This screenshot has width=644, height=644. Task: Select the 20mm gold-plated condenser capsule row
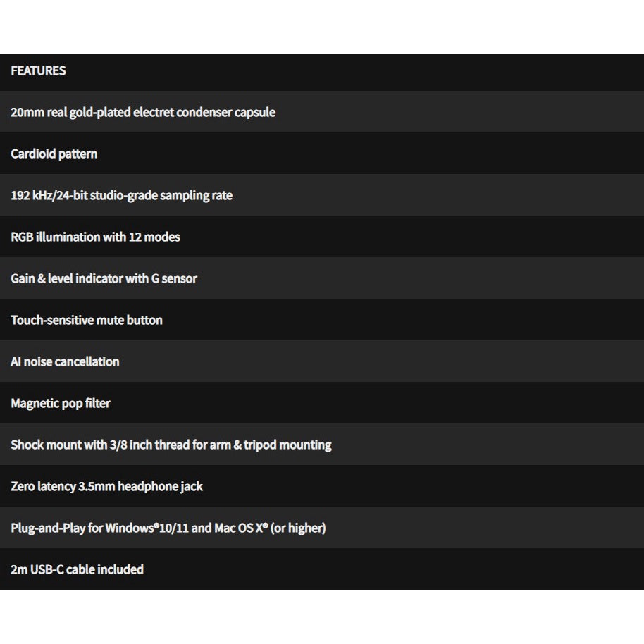[x=143, y=112]
